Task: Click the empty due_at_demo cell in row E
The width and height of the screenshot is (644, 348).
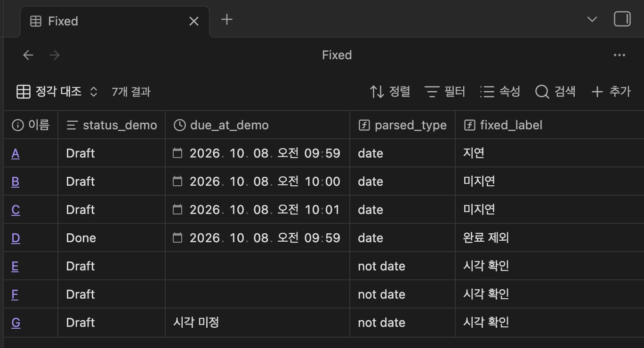Action: tap(258, 266)
